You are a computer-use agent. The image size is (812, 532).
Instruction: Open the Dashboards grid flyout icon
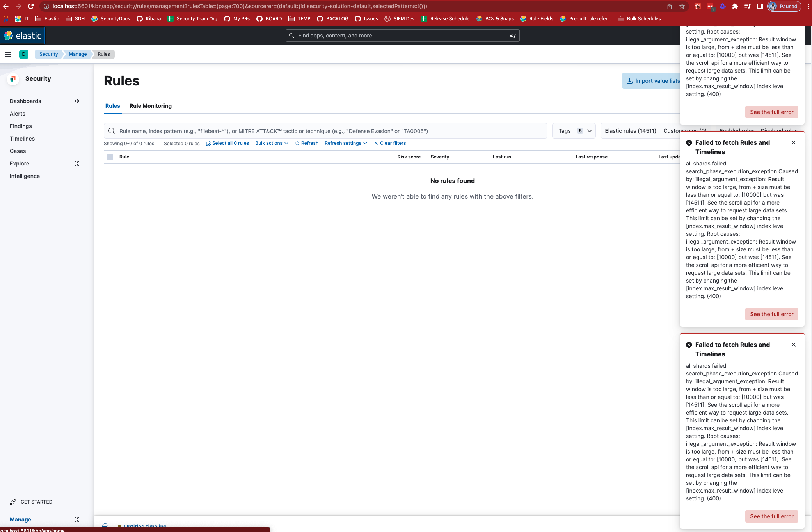pyautogui.click(x=76, y=101)
